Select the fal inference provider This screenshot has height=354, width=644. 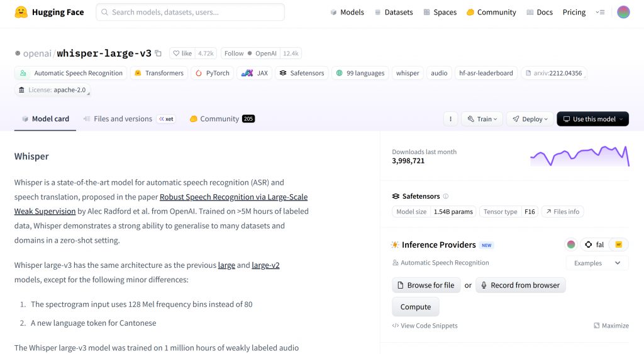coord(594,245)
